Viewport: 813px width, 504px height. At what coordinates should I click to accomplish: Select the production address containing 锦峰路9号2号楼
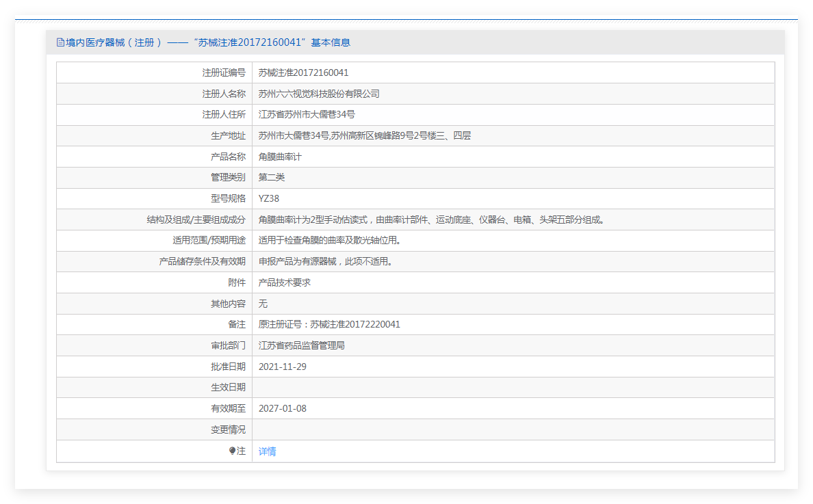[365, 135]
